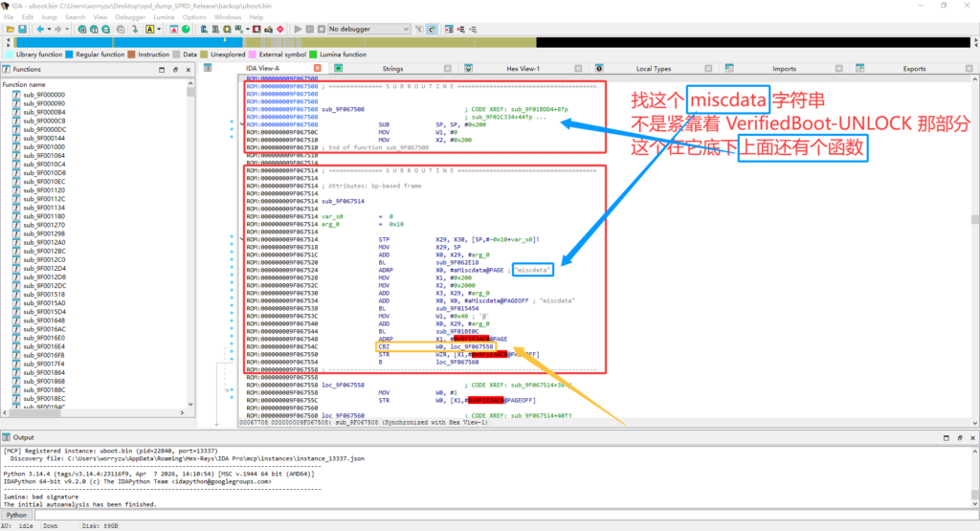Click the red diamond breakpoint icon
The width and height of the screenshot is (980, 531).
tap(280, 30)
